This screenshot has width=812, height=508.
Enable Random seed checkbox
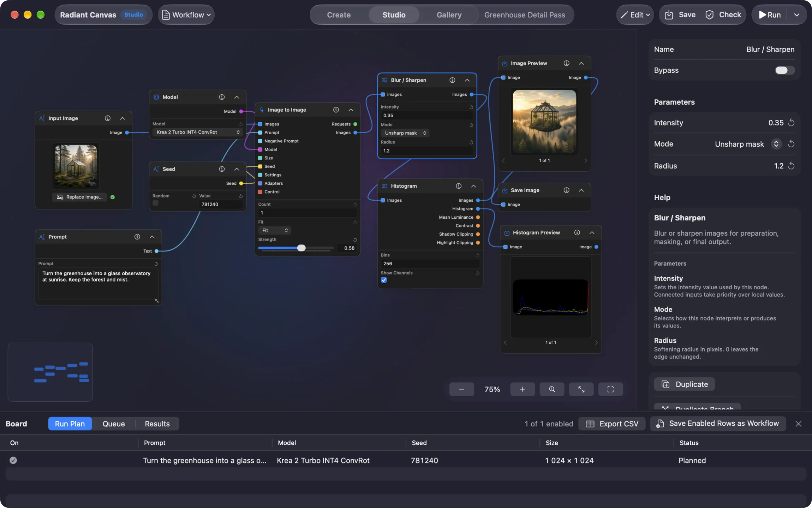(x=155, y=203)
